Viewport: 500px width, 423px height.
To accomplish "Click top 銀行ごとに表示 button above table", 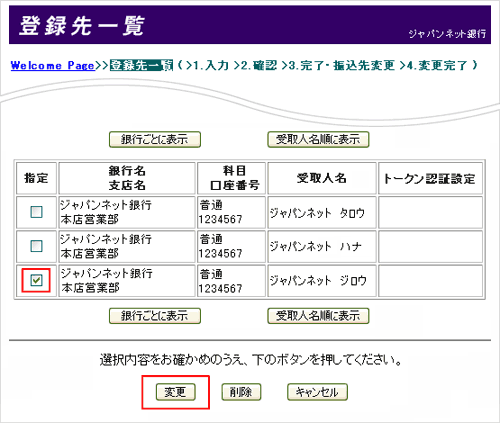I will click(155, 139).
